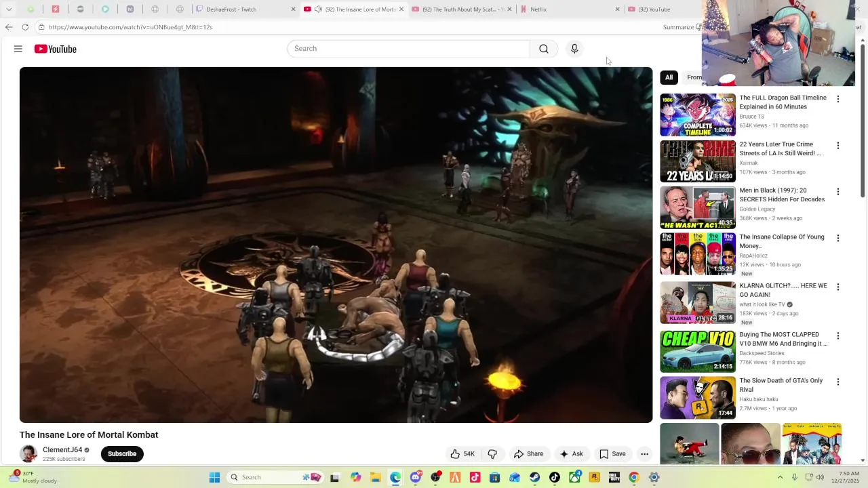Select the All filter chip
This screenshot has height=488, width=868.
coord(669,77)
